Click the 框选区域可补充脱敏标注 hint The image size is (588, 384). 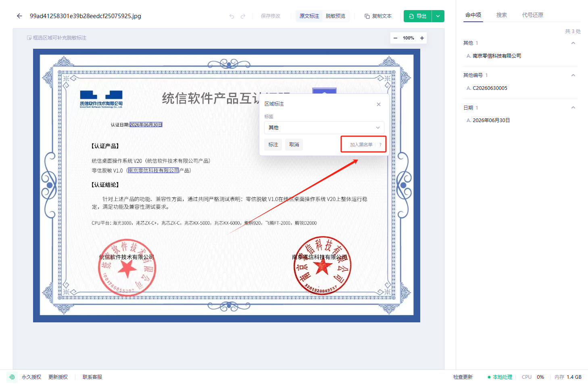point(56,38)
